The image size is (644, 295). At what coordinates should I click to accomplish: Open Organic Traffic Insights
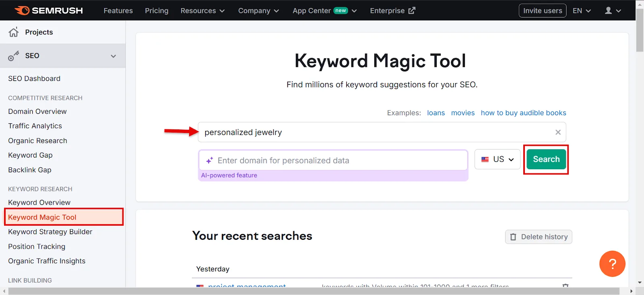(x=47, y=261)
